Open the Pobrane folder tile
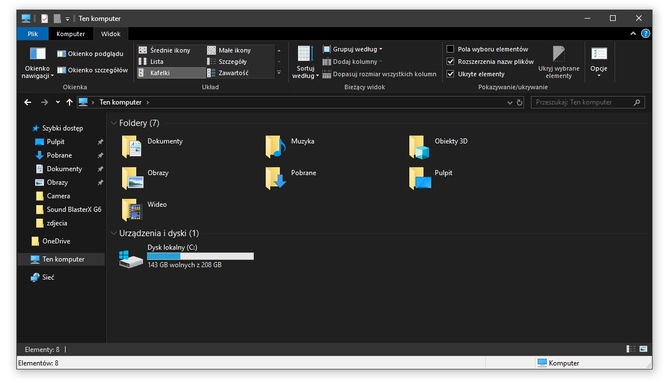 (x=291, y=178)
